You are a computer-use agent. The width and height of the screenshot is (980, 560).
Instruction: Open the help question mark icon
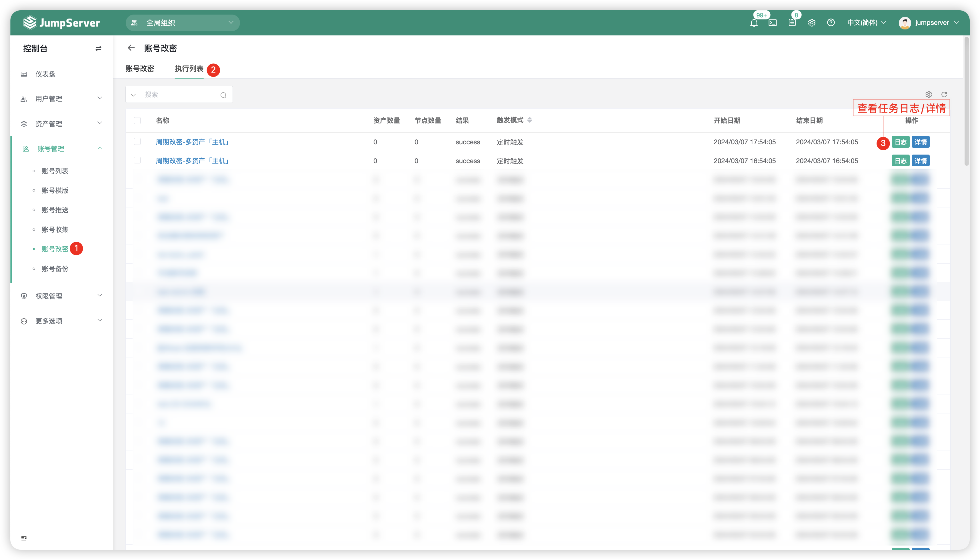click(x=831, y=23)
